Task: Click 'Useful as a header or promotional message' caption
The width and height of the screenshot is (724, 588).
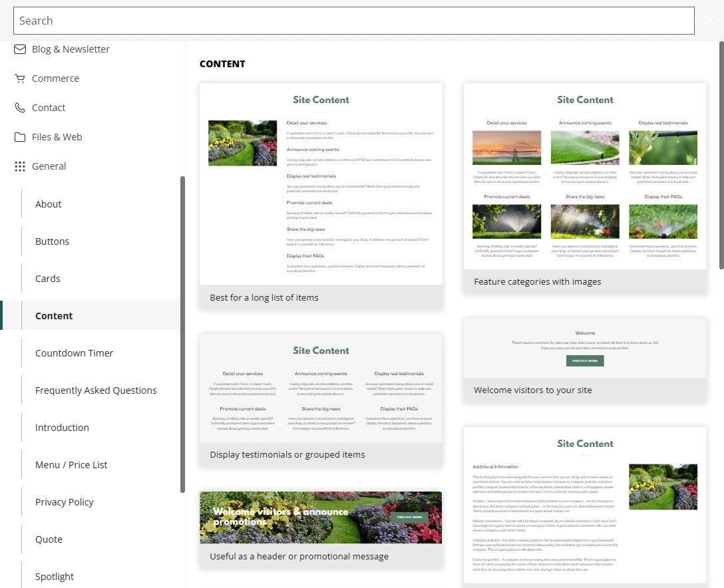Action: click(x=299, y=557)
